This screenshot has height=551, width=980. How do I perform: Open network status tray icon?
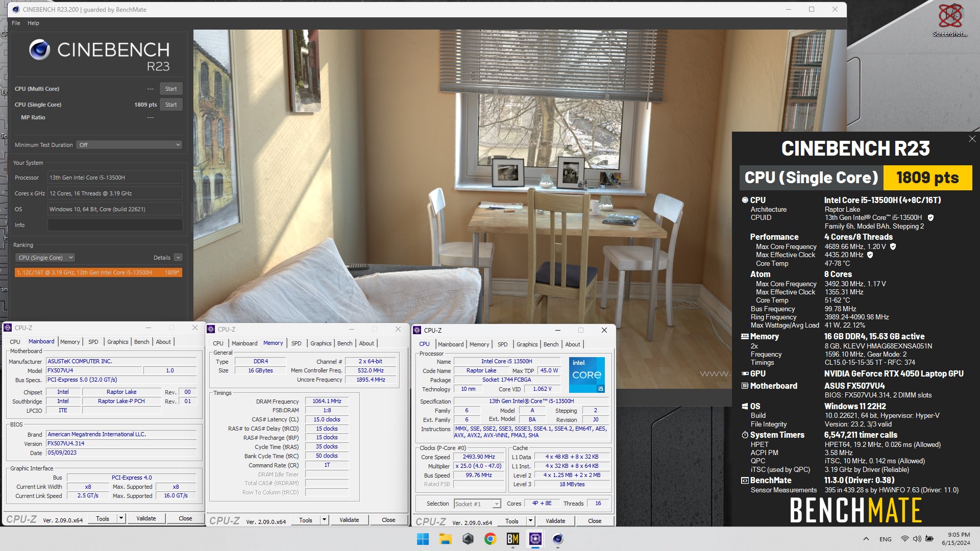(x=904, y=539)
